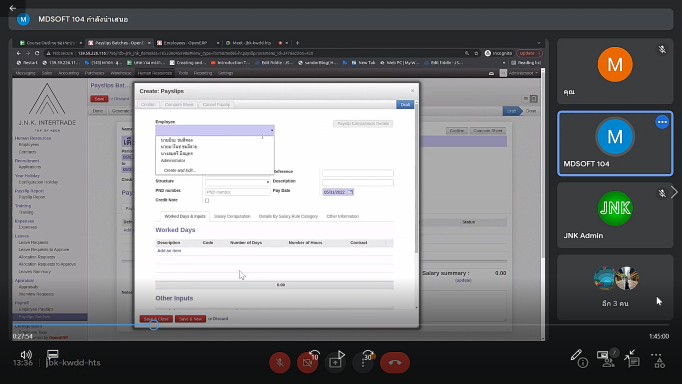This screenshot has height=384, width=682.
Task: Open the Accounting top menu
Action: click(68, 73)
